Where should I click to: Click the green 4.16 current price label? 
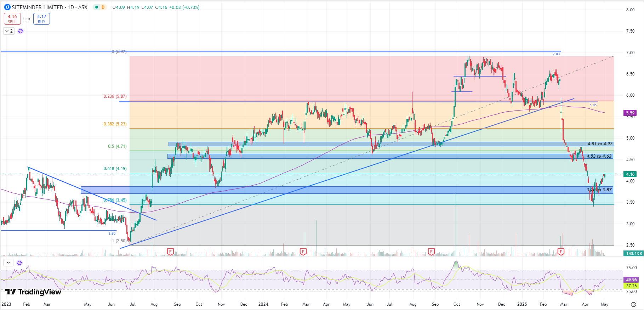[x=630, y=174]
